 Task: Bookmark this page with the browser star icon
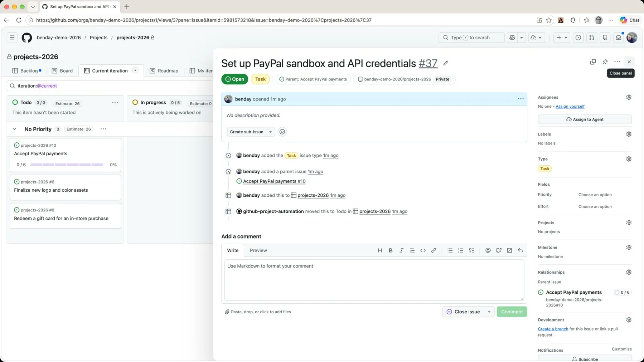point(549,20)
